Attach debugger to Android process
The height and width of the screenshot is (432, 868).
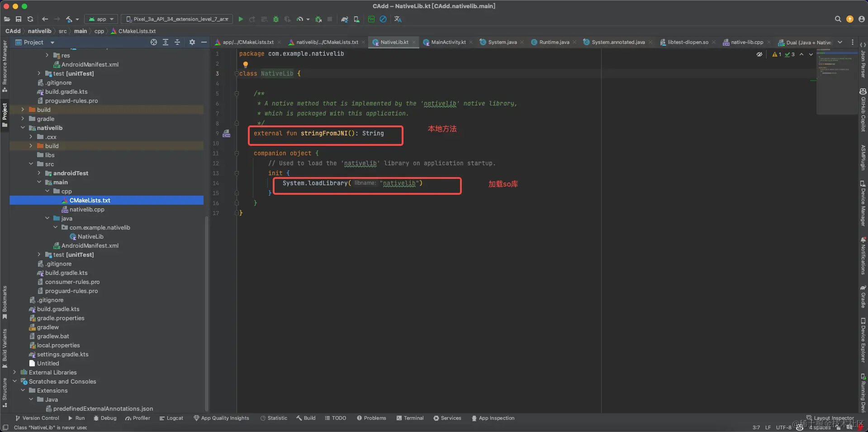click(x=318, y=19)
